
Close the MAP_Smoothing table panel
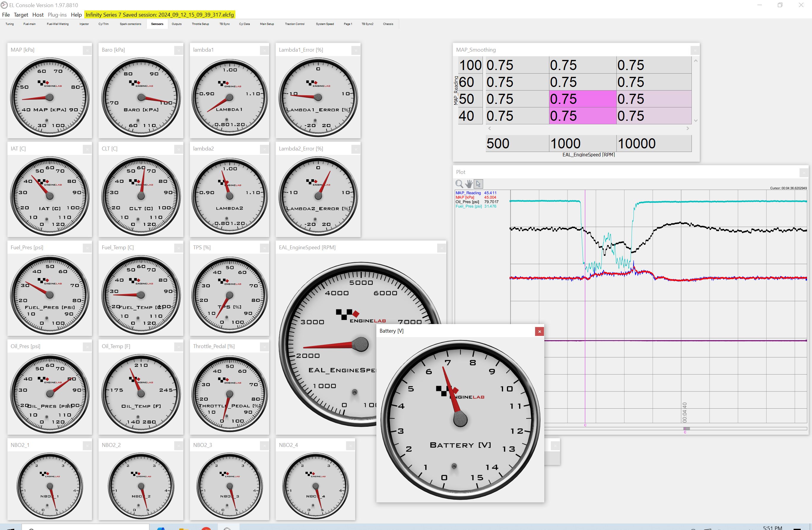click(x=695, y=50)
